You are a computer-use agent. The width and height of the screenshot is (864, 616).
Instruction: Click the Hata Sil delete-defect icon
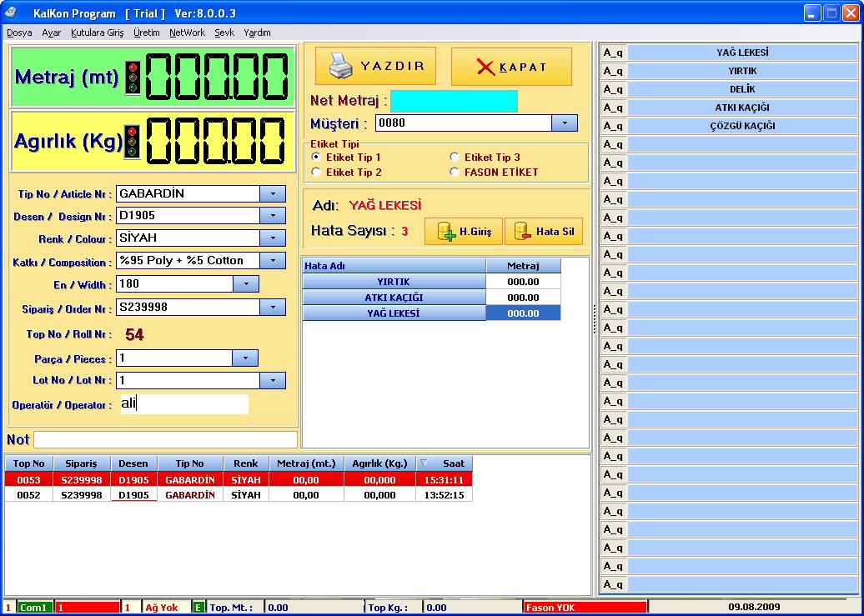(x=523, y=232)
